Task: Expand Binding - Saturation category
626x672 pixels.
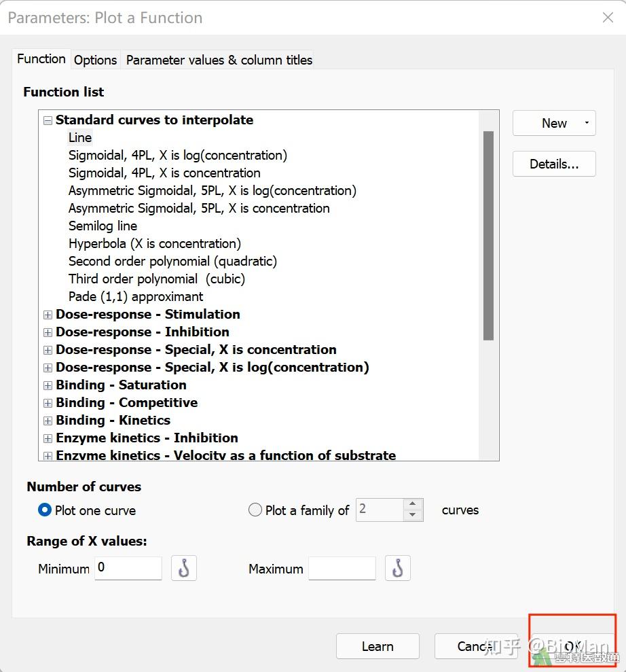Action: [x=48, y=385]
